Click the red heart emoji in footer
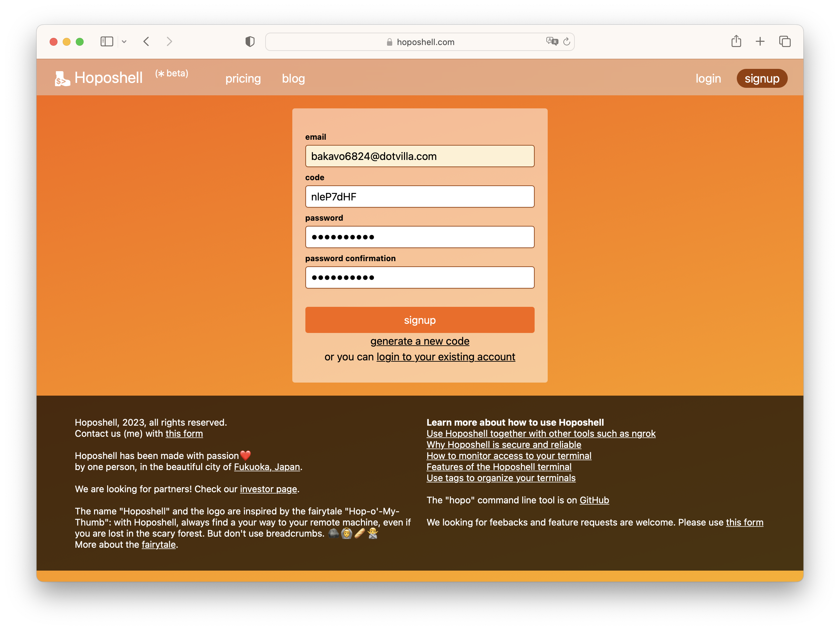 coord(246,455)
